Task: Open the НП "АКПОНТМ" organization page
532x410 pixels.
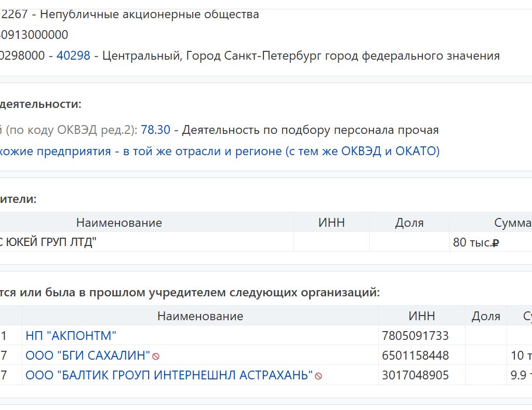Action: pos(71,336)
